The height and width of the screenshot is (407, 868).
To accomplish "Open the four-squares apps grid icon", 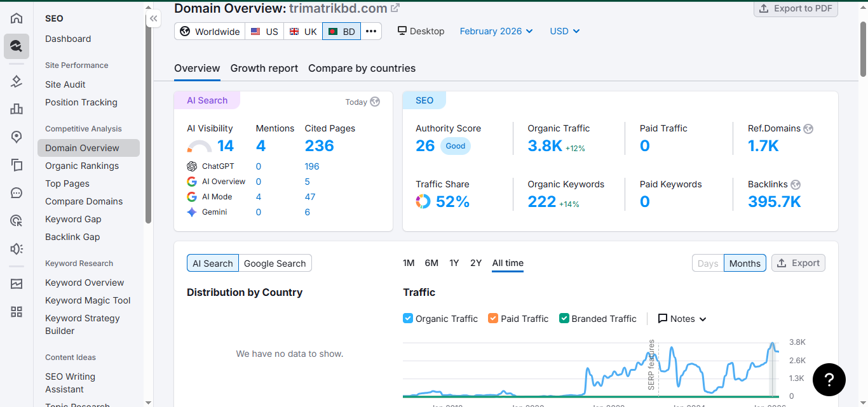I will (17, 312).
